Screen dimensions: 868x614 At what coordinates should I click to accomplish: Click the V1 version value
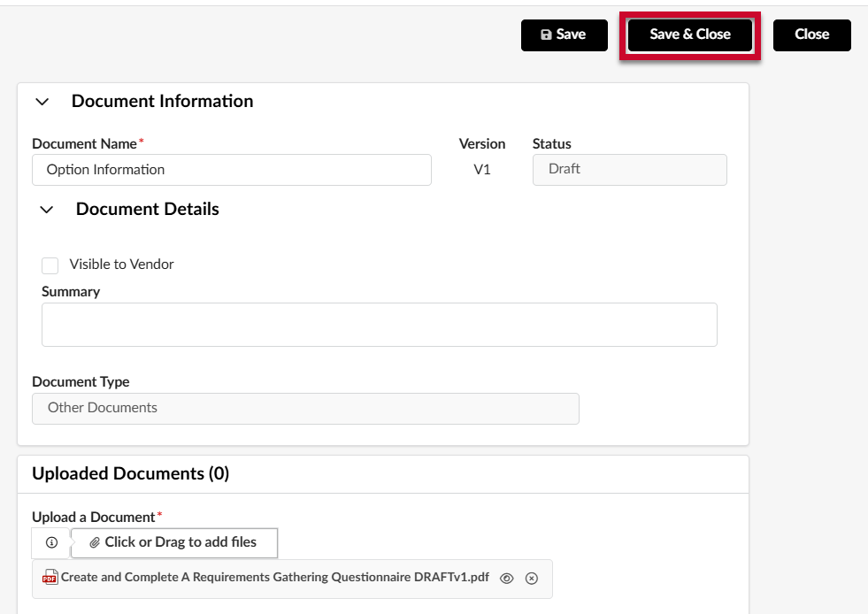click(x=482, y=169)
